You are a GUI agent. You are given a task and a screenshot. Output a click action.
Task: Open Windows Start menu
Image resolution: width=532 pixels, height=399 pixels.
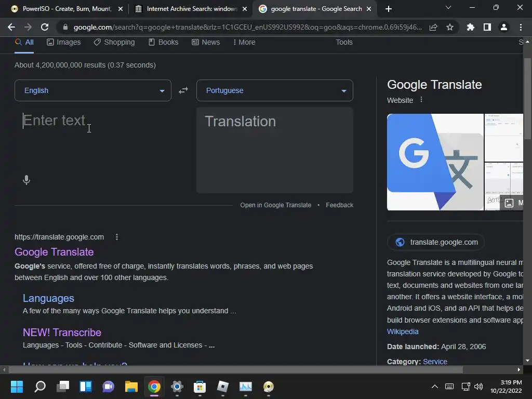[17, 387]
